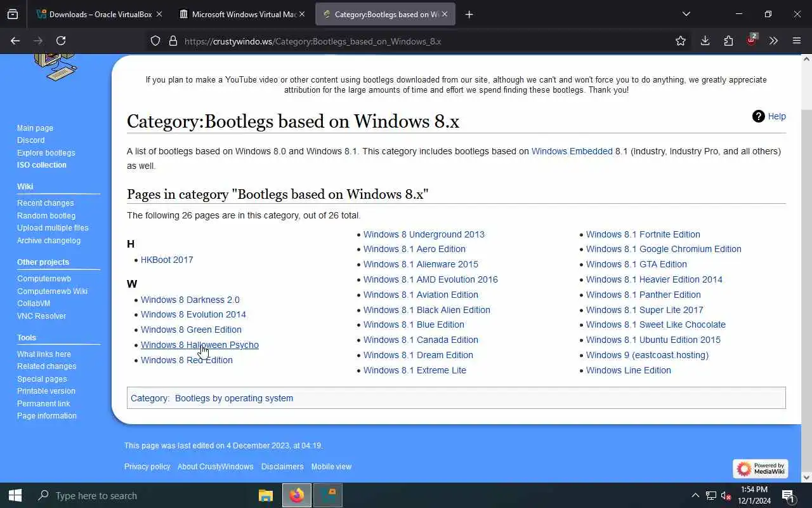The height and width of the screenshot is (508, 812).
Task: Open Upload multiple files link
Action: pos(53,228)
